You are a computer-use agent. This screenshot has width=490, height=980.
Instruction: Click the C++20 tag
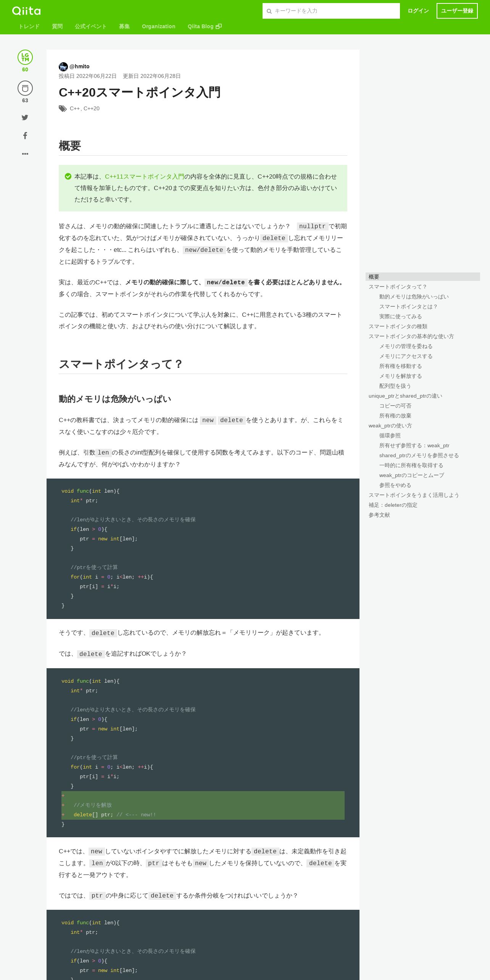[x=92, y=108]
